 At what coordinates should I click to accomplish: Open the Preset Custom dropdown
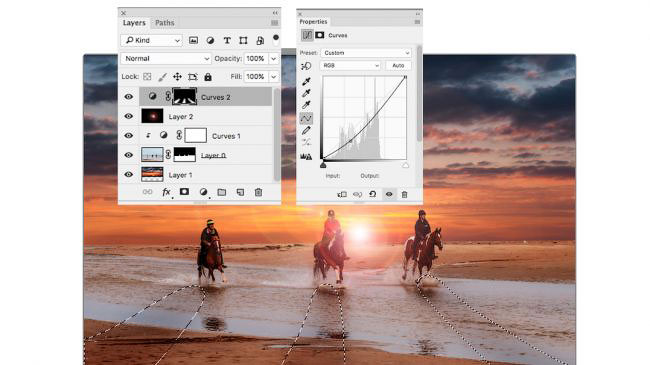coord(366,53)
